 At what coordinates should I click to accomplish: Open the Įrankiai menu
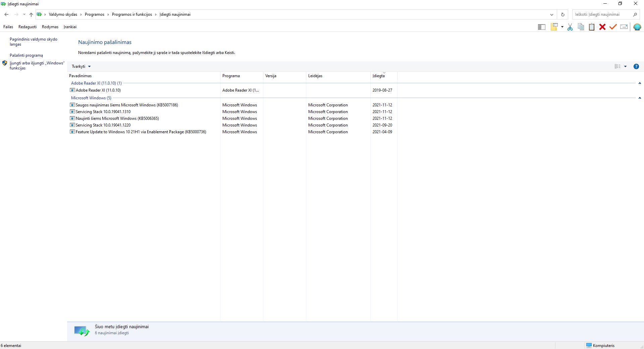pyautogui.click(x=70, y=27)
